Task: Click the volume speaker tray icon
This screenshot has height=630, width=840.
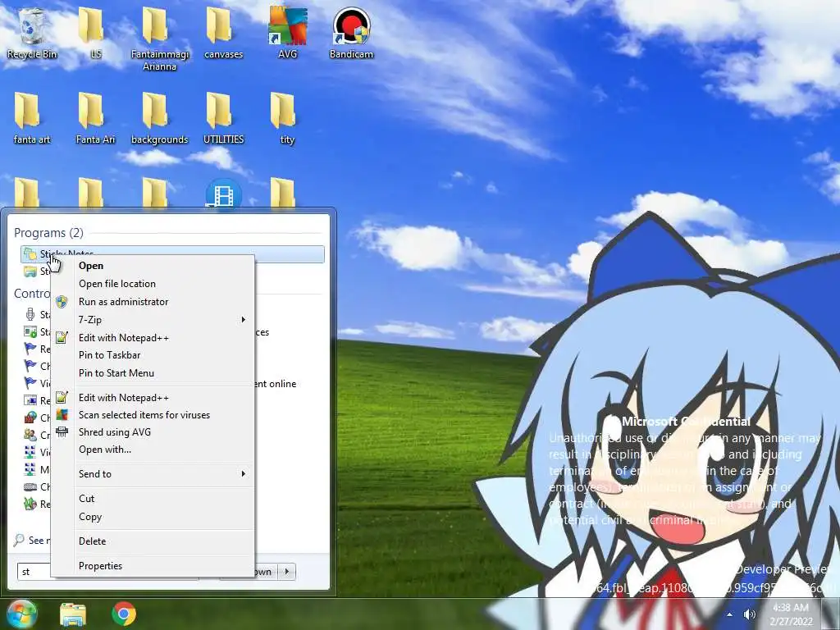Action: point(750,614)
